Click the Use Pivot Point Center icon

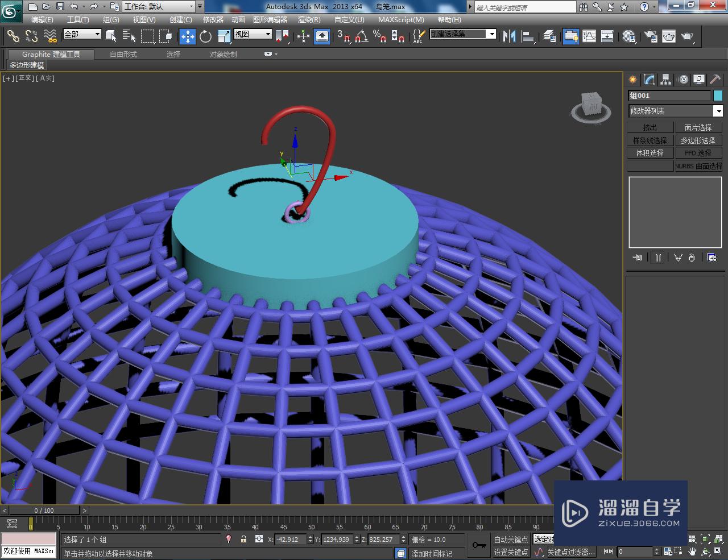pyautogui.click(x=282, y=36)
